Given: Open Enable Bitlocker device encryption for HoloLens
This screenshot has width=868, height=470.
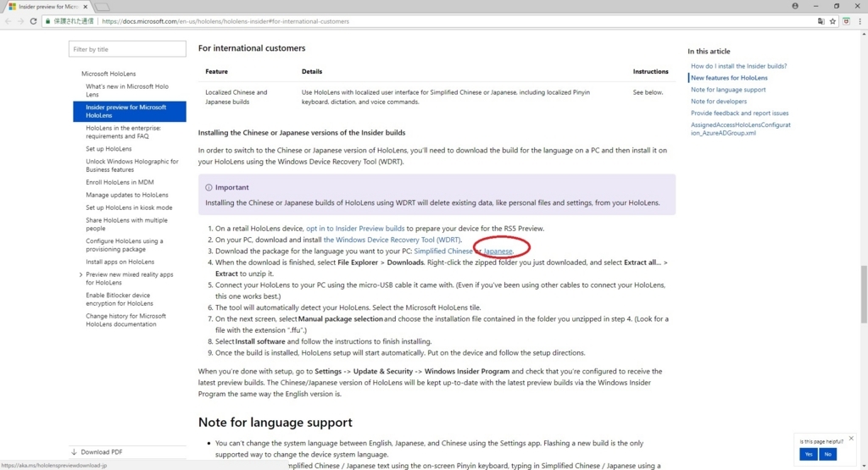Looking at the screenshot, I should click(x=120, y=299).
